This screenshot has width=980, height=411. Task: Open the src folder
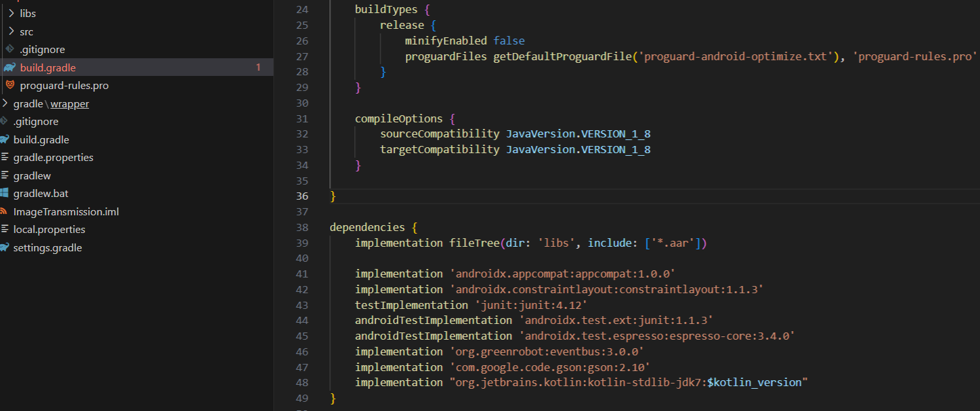[27, 31]
